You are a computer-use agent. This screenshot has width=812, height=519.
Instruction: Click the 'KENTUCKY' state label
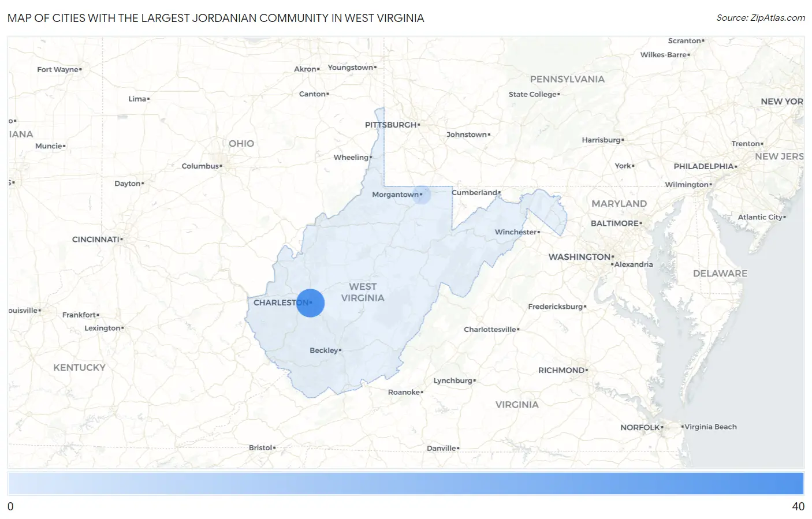point(79,368)
